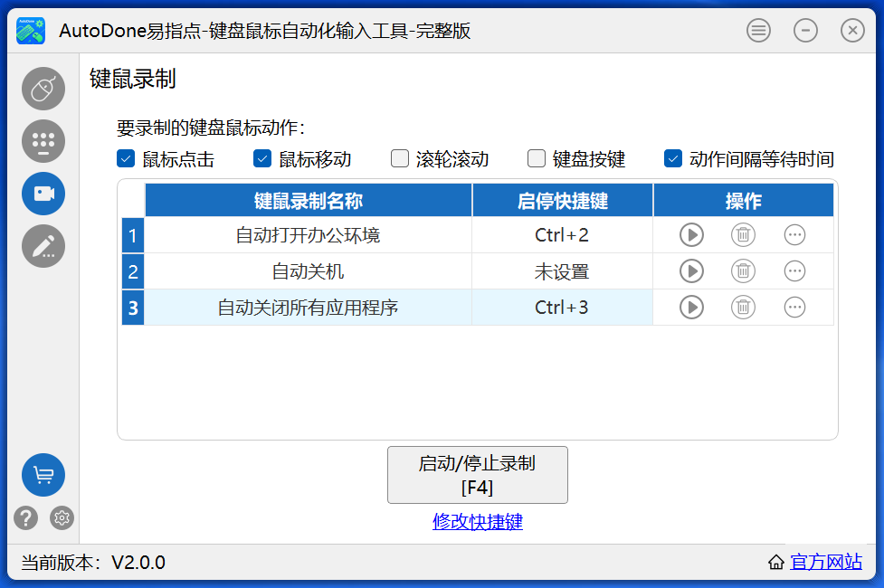
Task: Delete recording 自动打开办公环境
Action: click(743, 234)
